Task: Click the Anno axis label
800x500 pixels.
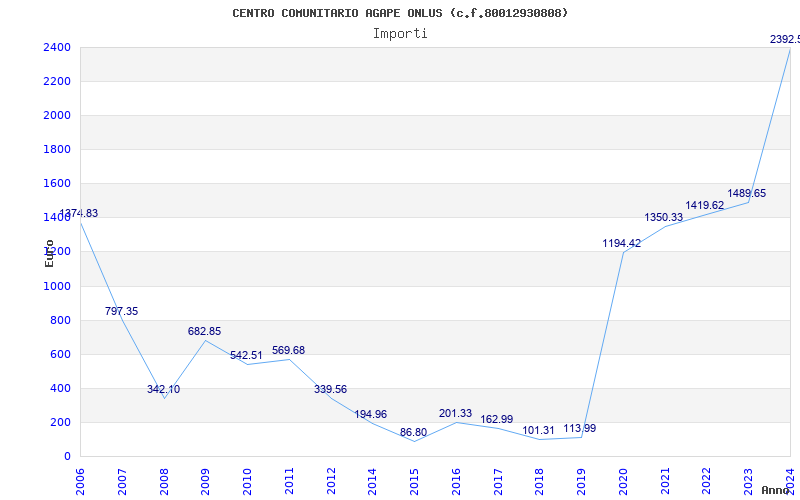Action: 776,490
